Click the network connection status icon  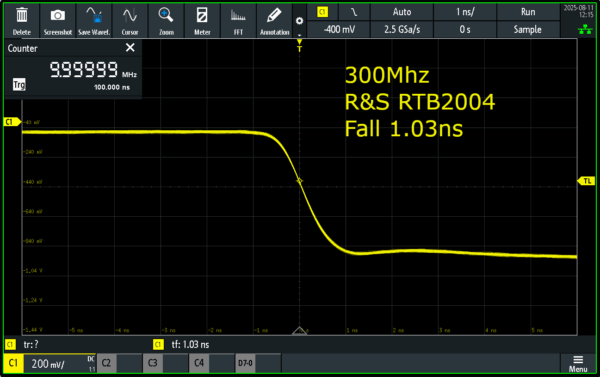(585, 29)
